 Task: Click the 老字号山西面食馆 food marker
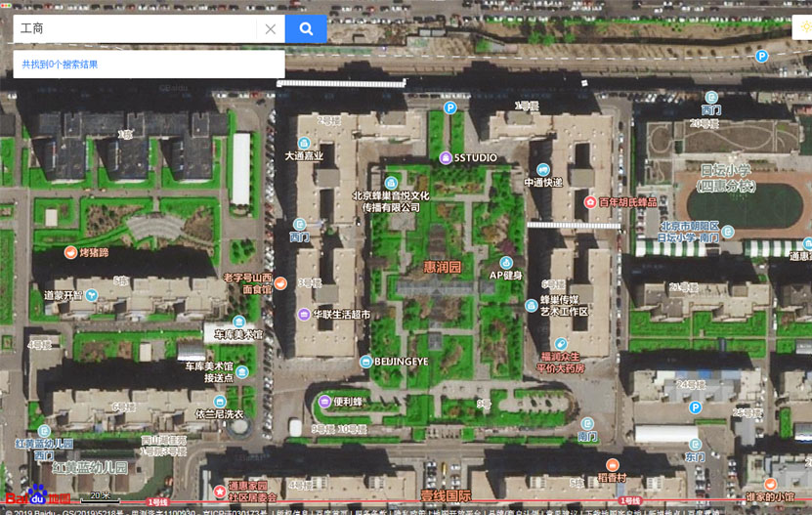(x=280, y=282)
